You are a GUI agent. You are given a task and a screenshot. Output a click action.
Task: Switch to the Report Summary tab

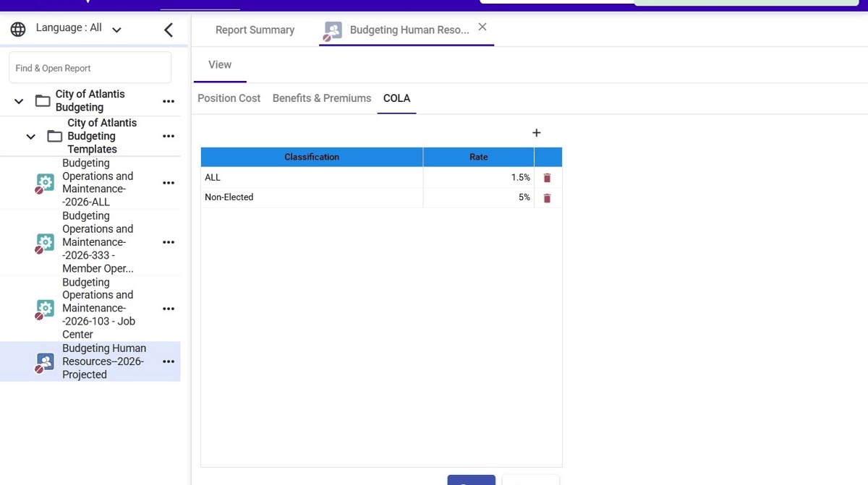(x=255, y=30)
